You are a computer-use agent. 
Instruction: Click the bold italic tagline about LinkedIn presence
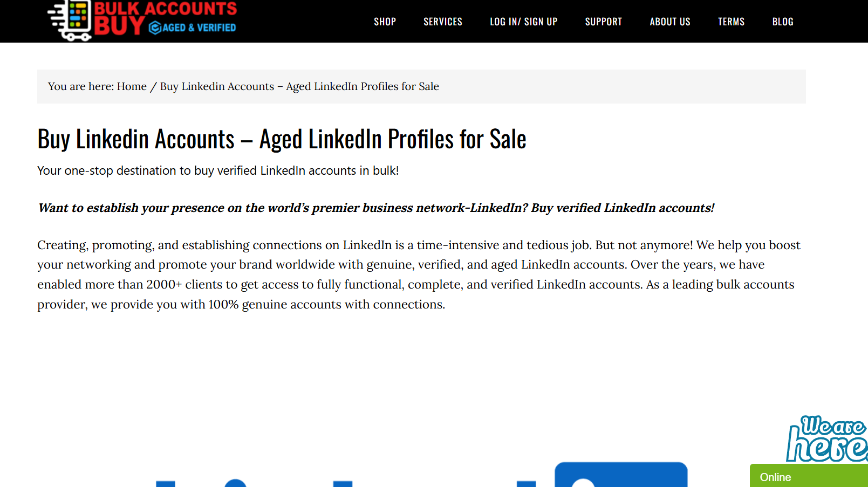point(375,208)
